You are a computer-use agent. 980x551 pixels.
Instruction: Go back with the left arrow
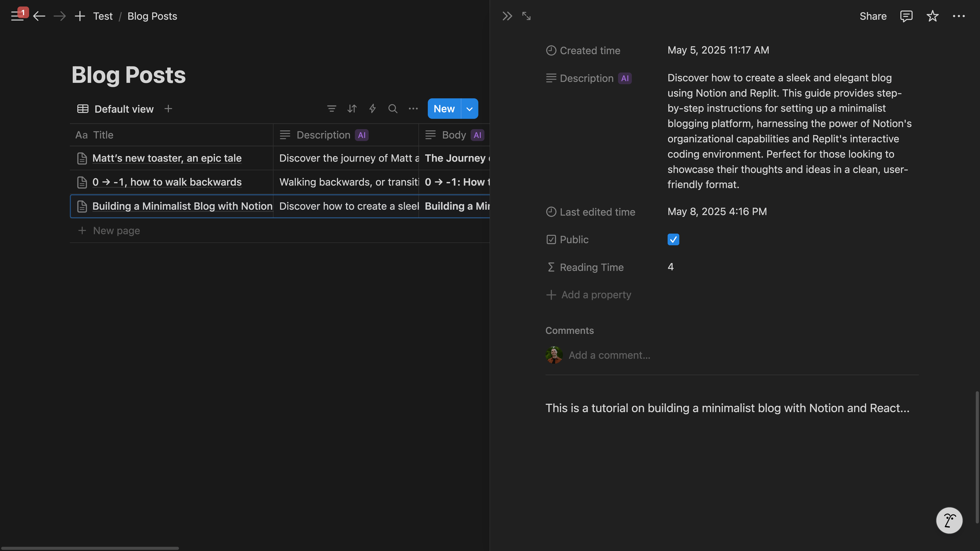tap(39, 16)
